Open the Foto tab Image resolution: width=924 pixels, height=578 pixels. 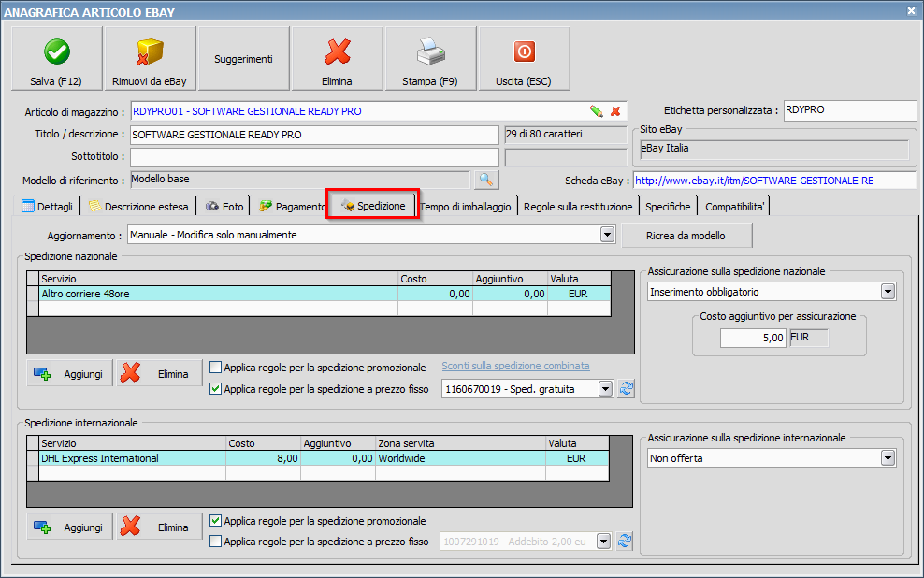(224, 206)
